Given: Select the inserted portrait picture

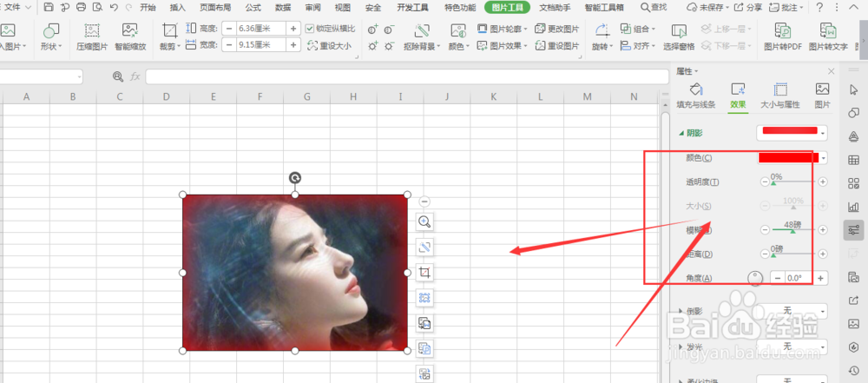Looking at the screenshot, I should (295, 273).
